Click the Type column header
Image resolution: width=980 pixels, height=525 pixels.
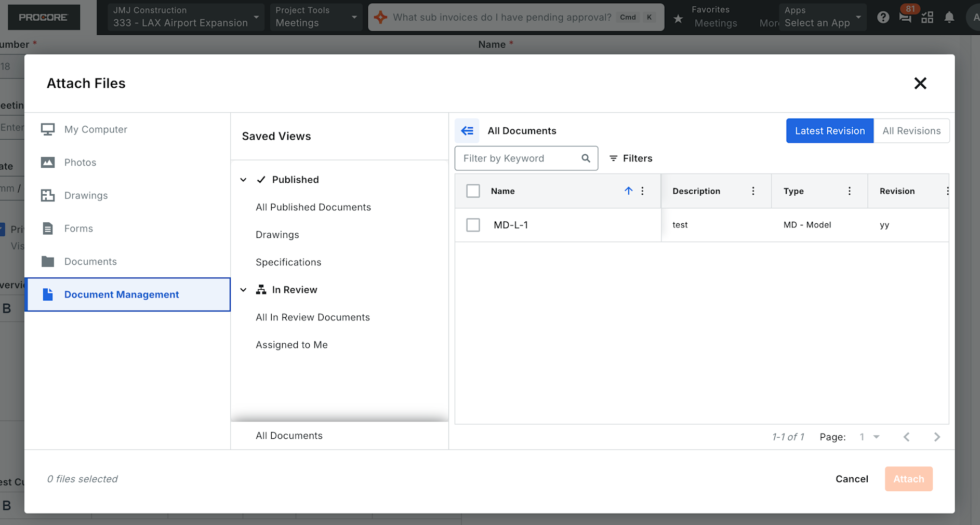793,191
